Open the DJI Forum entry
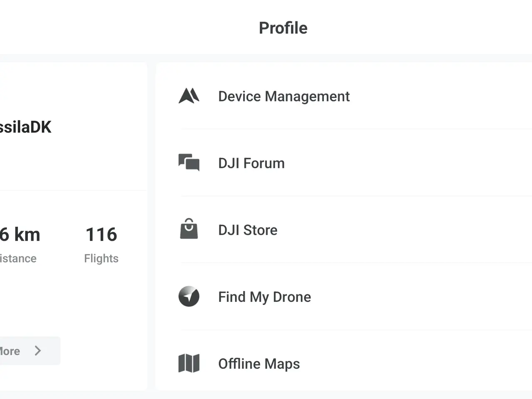This screenshot has height=399, width=532. [x=344, y=163]
